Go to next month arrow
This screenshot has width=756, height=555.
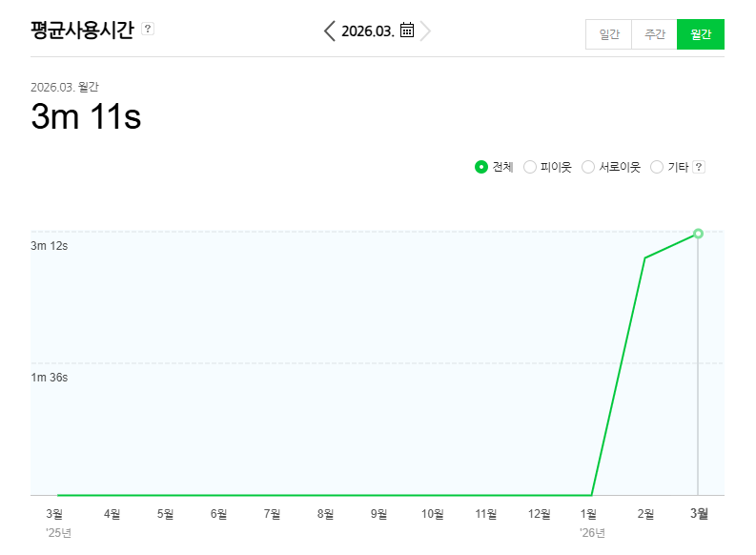coord(425,31)
